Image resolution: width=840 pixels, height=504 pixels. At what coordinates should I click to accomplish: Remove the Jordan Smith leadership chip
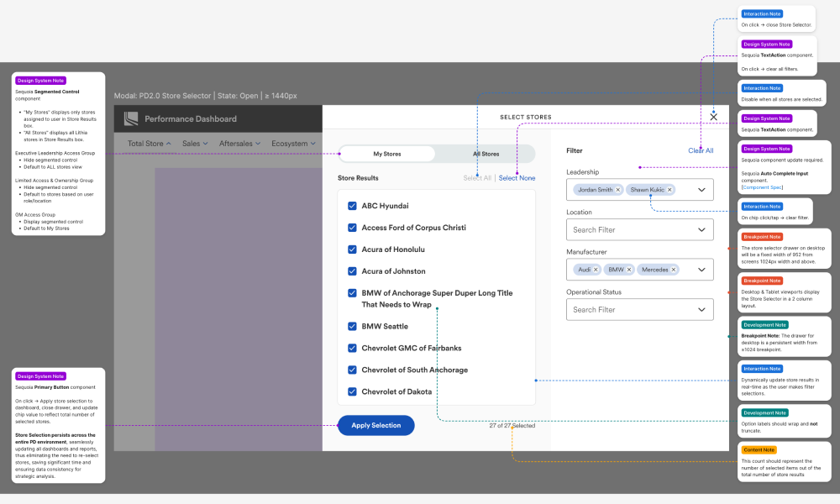[x=618, y=190]
